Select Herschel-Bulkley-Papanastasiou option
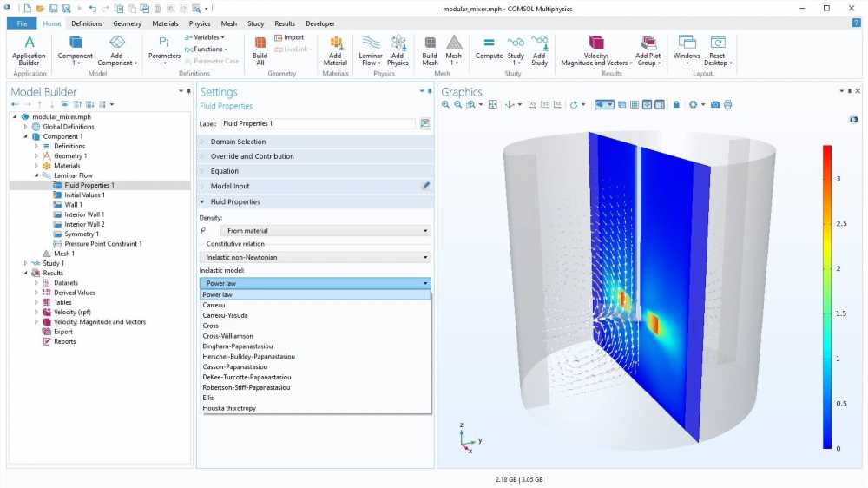Viewport: 868px width, 488px height. (315, 357)
